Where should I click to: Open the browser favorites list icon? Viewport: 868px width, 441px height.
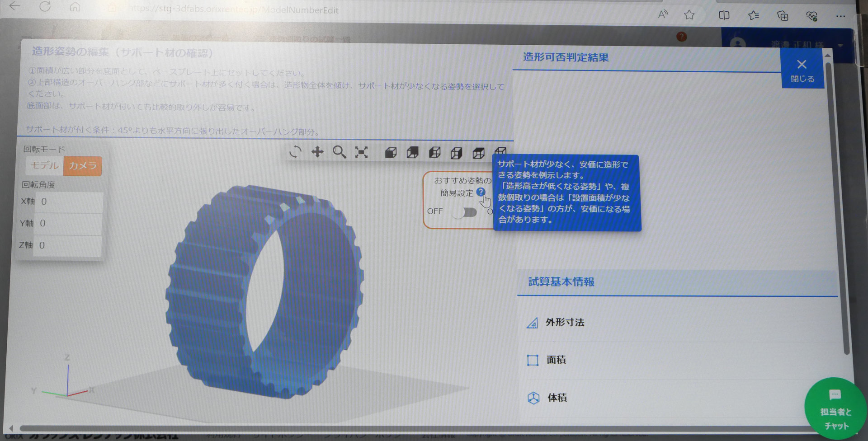[x=753, y=16]
